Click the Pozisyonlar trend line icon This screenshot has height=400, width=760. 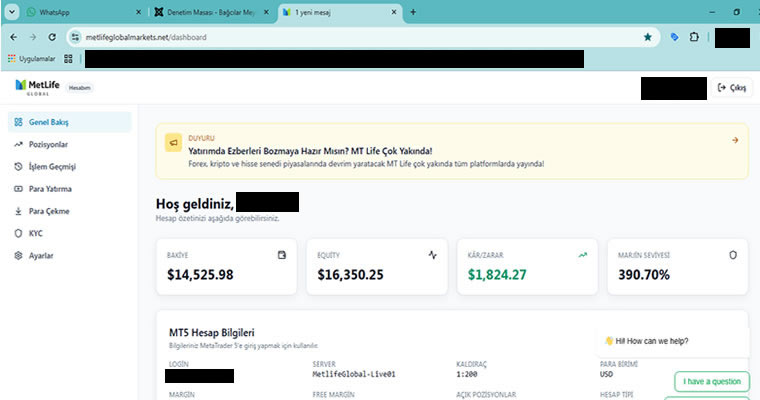click(18, 144)
